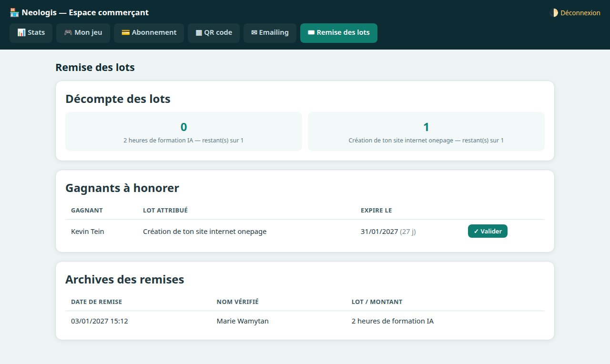
Task: Click the 31/01/2027 expiry date
Action: [379, 232]
